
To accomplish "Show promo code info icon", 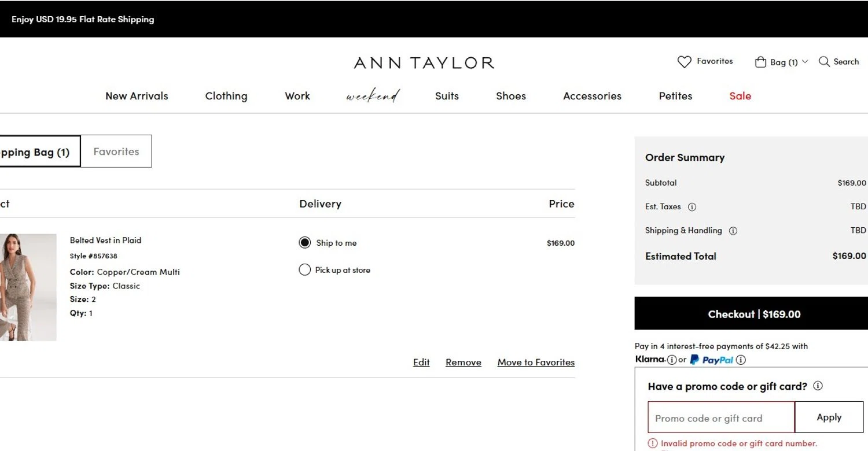I will pos(818,386).
